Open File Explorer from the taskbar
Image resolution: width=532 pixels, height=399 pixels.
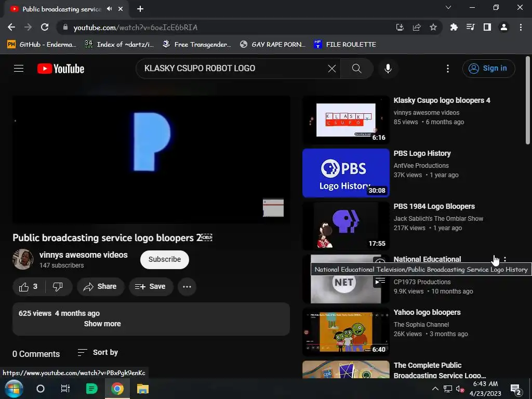[143, 389]
